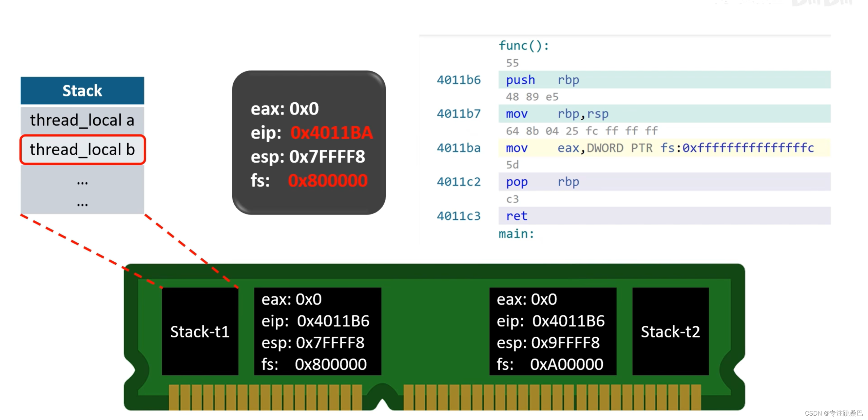
Task: Click esp: 0x7FFFF8 in the gray register box
Action: (308, 157)
